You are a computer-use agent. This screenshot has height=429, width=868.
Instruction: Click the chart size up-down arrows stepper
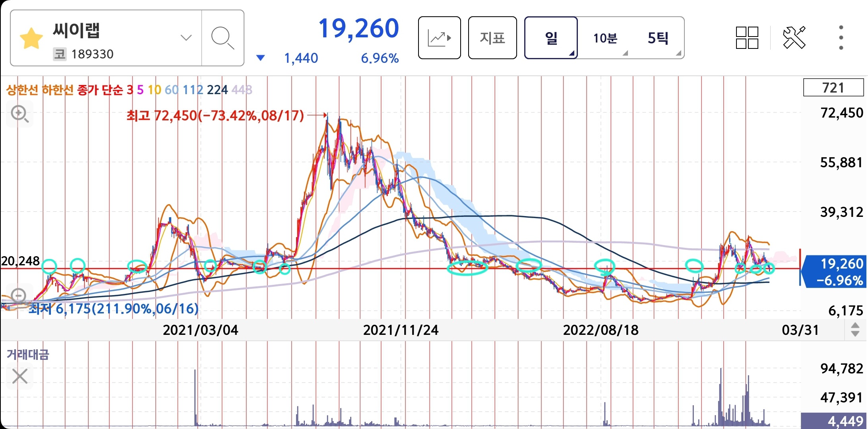click(x=855, y=330)
